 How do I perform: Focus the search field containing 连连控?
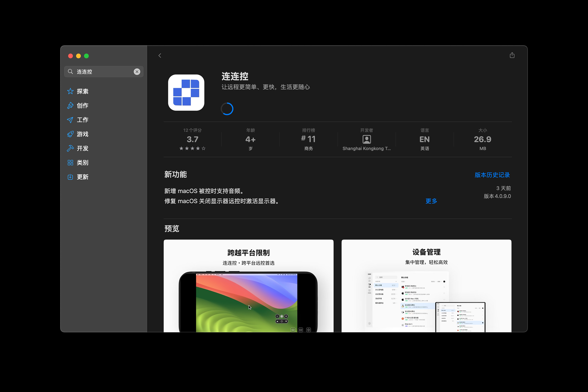104,72
